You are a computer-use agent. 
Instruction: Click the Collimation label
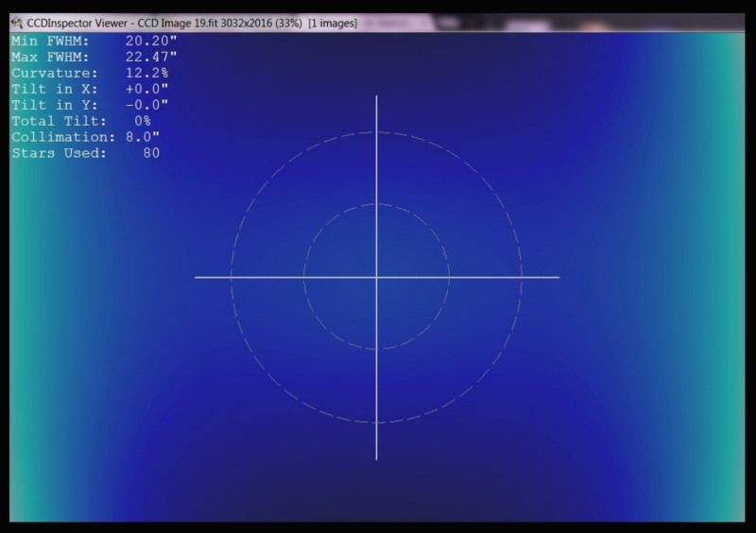(x=63, y=137)
